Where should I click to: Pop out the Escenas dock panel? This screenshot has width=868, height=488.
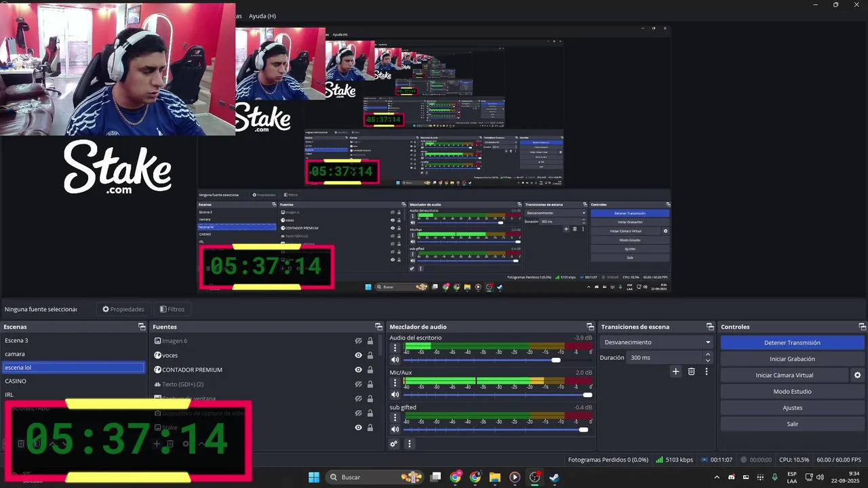[x=142, y=327]
